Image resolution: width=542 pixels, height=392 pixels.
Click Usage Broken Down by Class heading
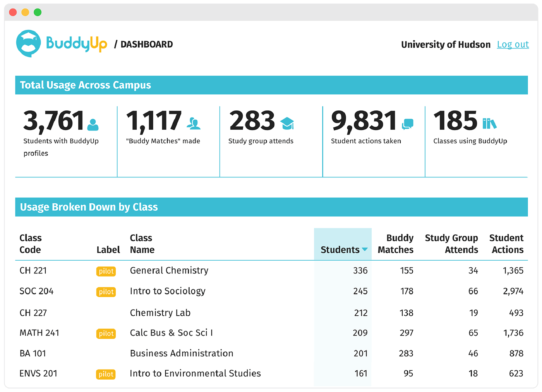[x=89, y=207]
